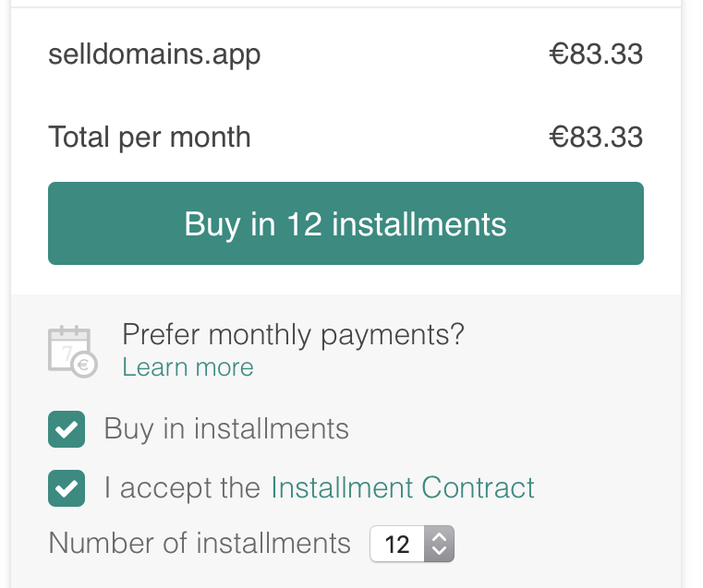Click the up chevron of installments selector

click(x=439, y=536)
